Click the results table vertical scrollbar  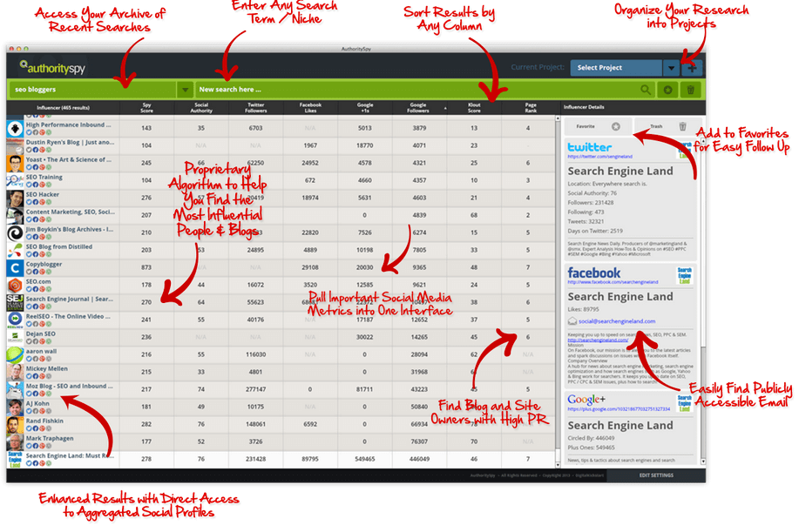tap(558, 291)
